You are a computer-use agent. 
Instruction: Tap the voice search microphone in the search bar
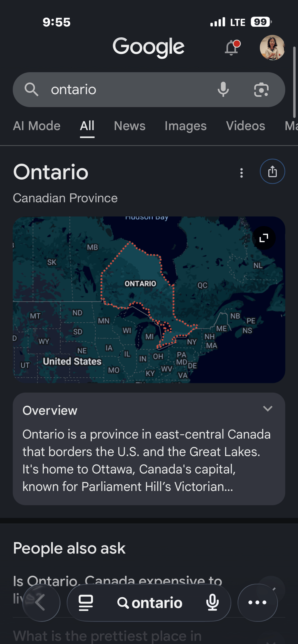click(223, 90)
